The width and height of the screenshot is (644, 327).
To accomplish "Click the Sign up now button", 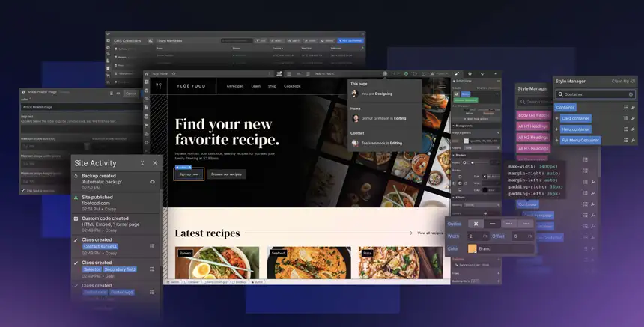I will coord(189,174).
